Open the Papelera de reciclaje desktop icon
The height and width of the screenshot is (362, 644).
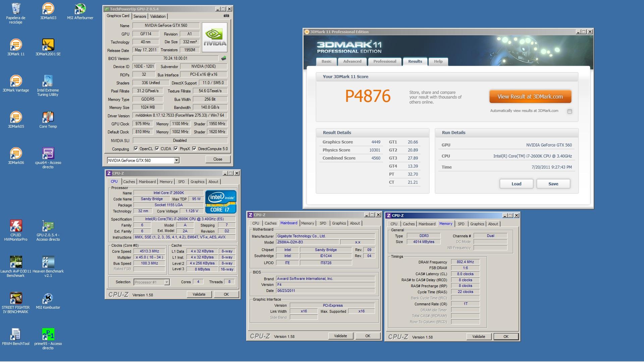click(x=16, y=13)
